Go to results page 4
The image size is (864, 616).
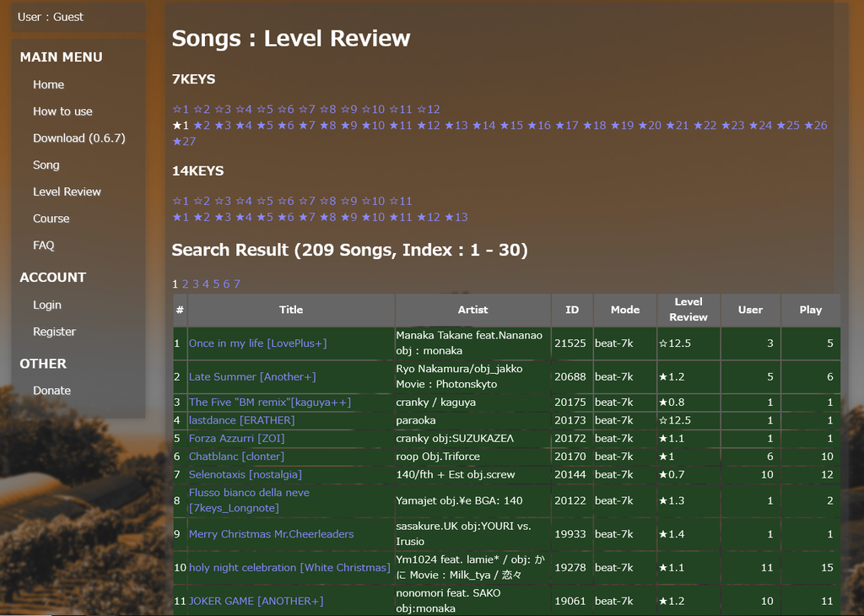(206, 284)
